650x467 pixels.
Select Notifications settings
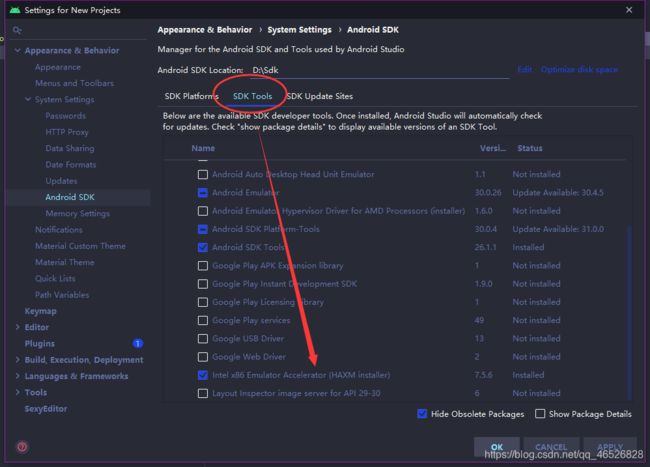[x=59, y=230]
